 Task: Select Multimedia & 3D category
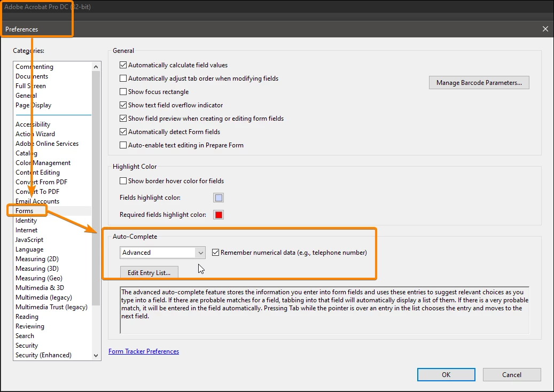coord(40,287)
